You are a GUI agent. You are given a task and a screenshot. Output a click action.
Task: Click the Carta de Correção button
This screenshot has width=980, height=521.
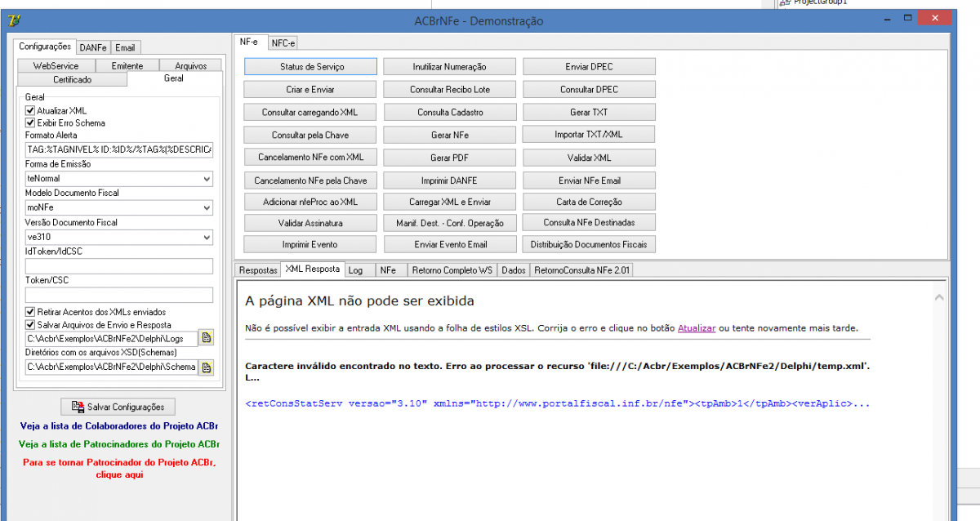[590, 201]
